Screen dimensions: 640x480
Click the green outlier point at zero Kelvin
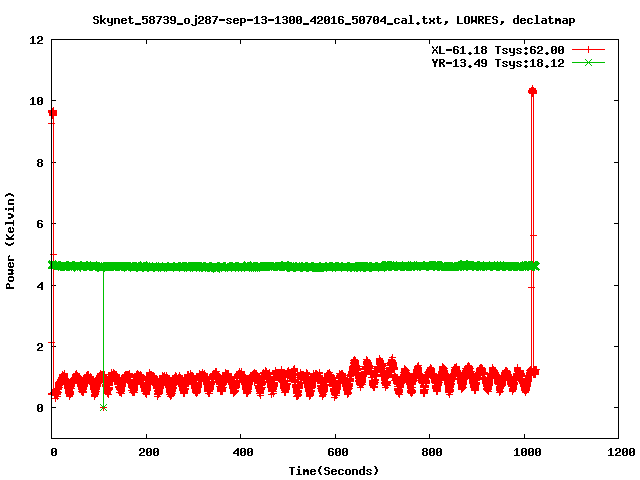click(x=103, y=407)
